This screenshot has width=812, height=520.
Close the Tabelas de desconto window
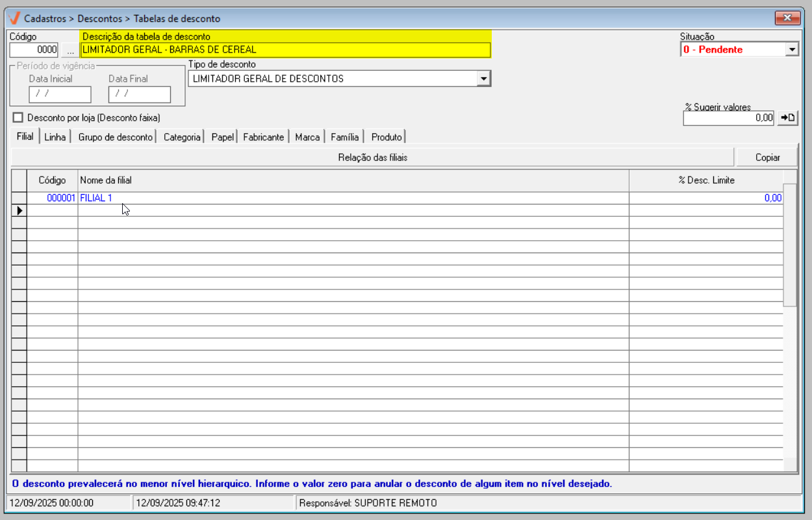(x=787, y=18)
